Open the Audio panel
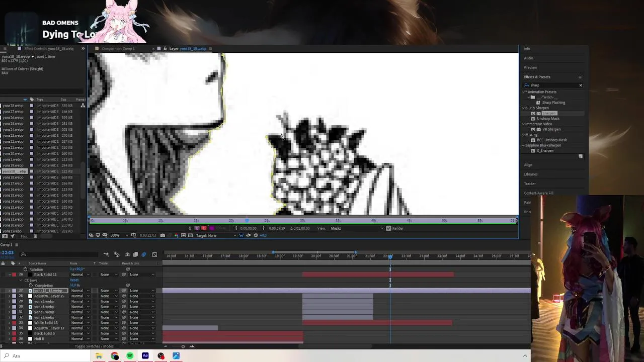Viewport: 644px width, 362px height. [x=528, y=58]
